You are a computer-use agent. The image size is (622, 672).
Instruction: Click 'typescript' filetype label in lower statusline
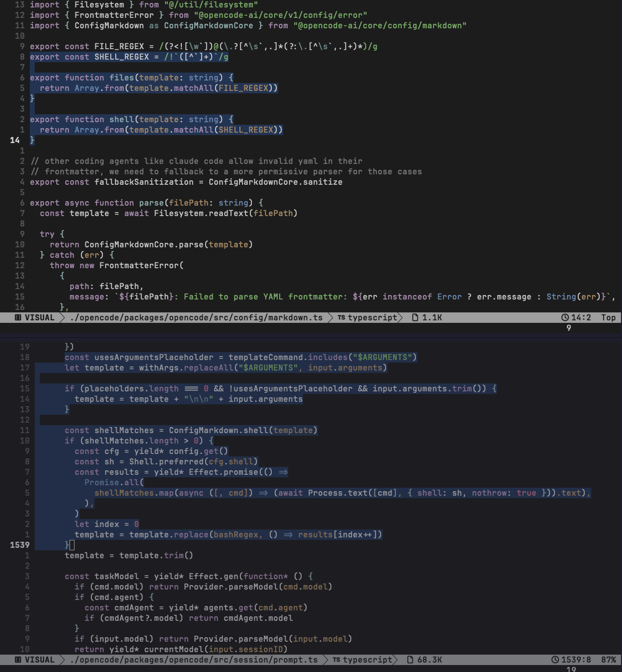click(x=368, y=660)
